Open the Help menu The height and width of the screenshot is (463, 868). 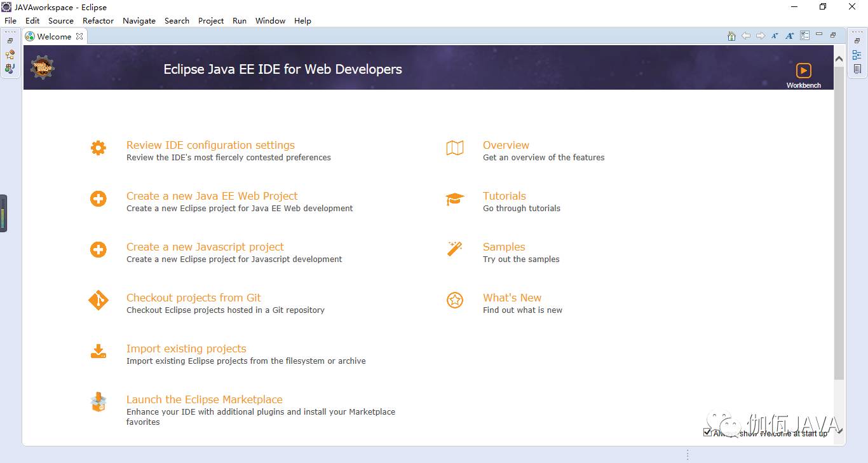[x=303, y=20]
